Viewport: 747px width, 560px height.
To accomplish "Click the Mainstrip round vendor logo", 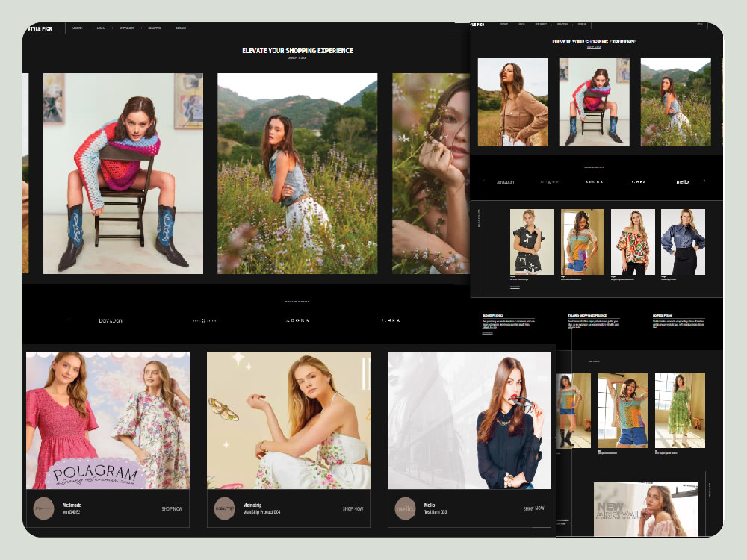I will tap(224, 508).
